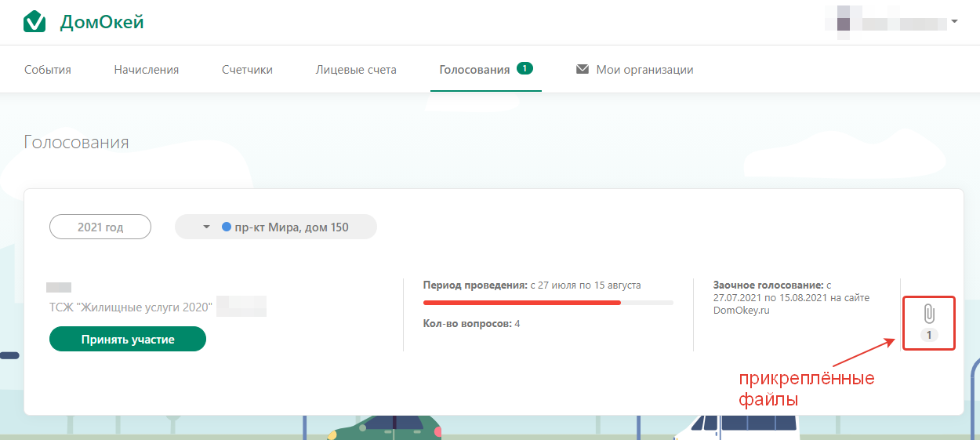Click the blue dot beside пр-кт Мира
Viewport: 980px width, 440px height.
tap(227, 227)
